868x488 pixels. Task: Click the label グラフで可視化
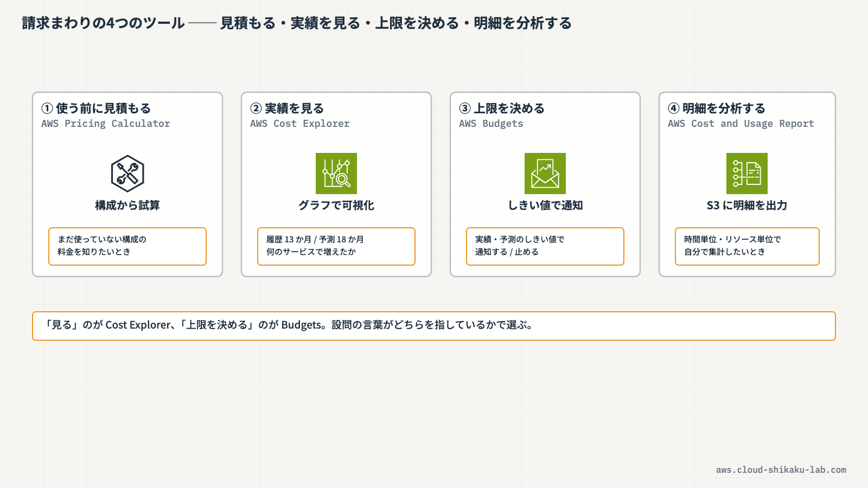click(336, 206)
